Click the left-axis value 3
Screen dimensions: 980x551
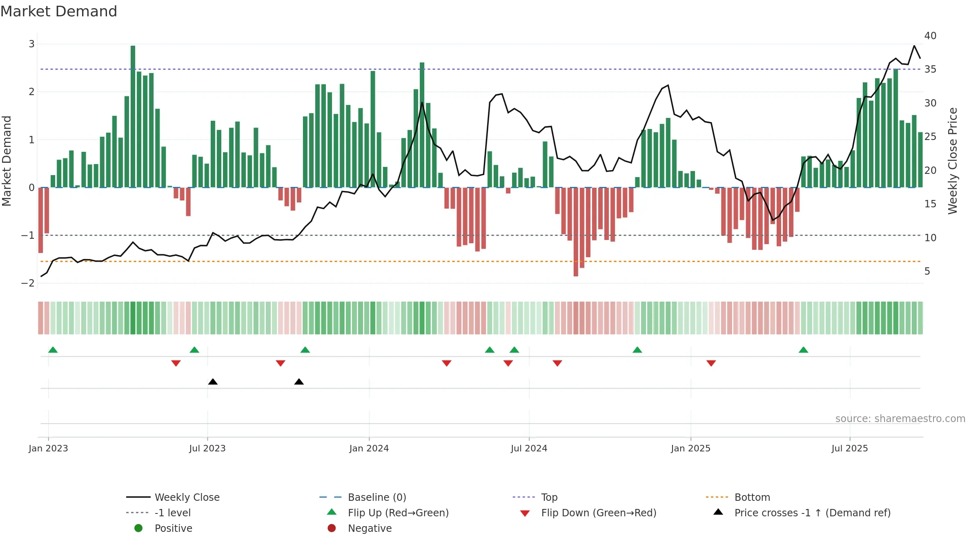click(31, 44)
